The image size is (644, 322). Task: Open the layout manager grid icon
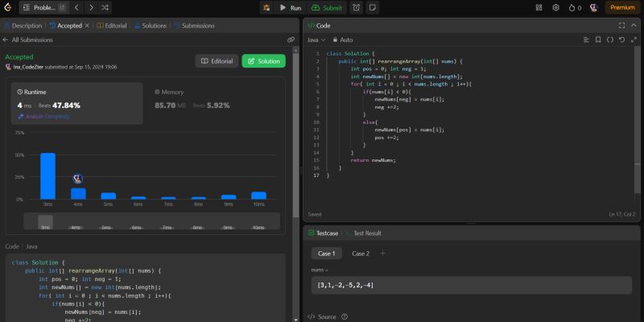[x=539, y=7]
